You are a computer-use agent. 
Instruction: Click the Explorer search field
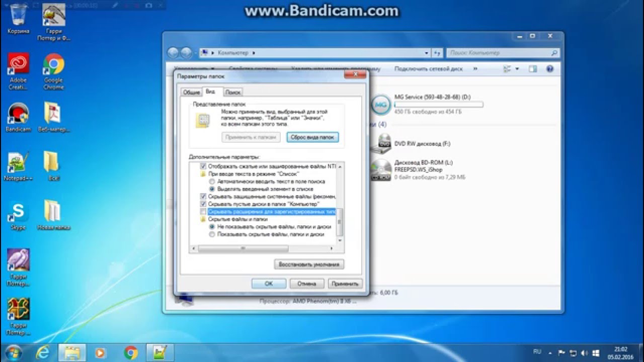pyautogui.click(x=503, y=52)
